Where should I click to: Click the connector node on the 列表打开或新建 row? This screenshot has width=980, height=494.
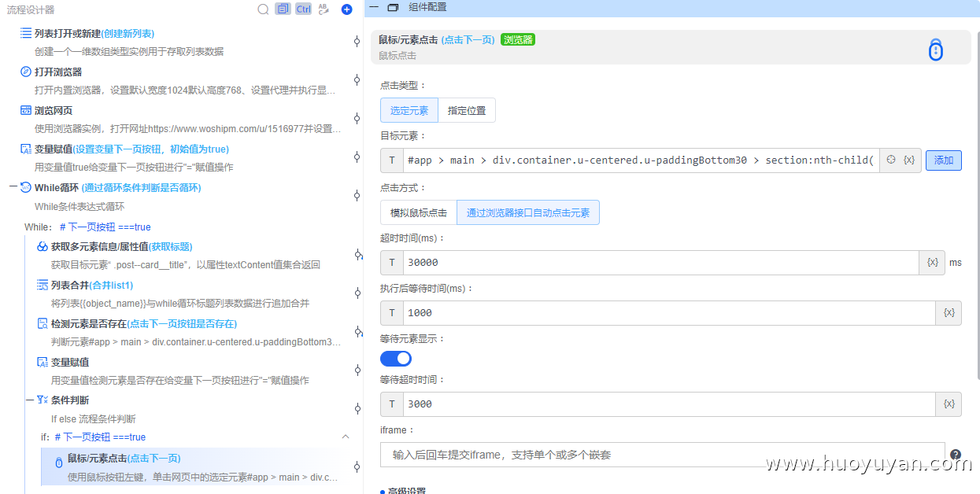tap(357, 41)
